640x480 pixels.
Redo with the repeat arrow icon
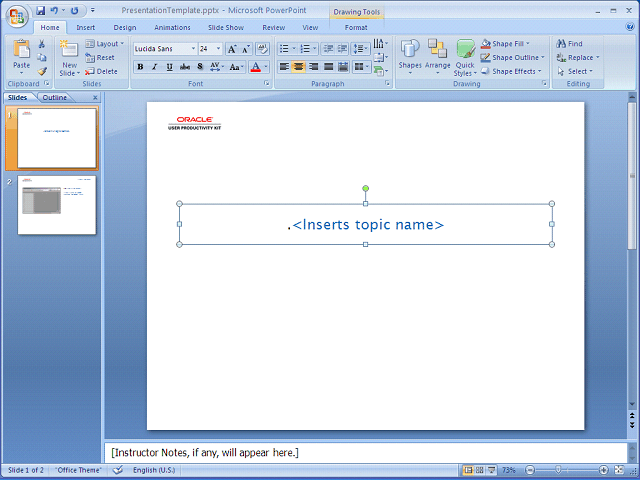coord(74,11)
